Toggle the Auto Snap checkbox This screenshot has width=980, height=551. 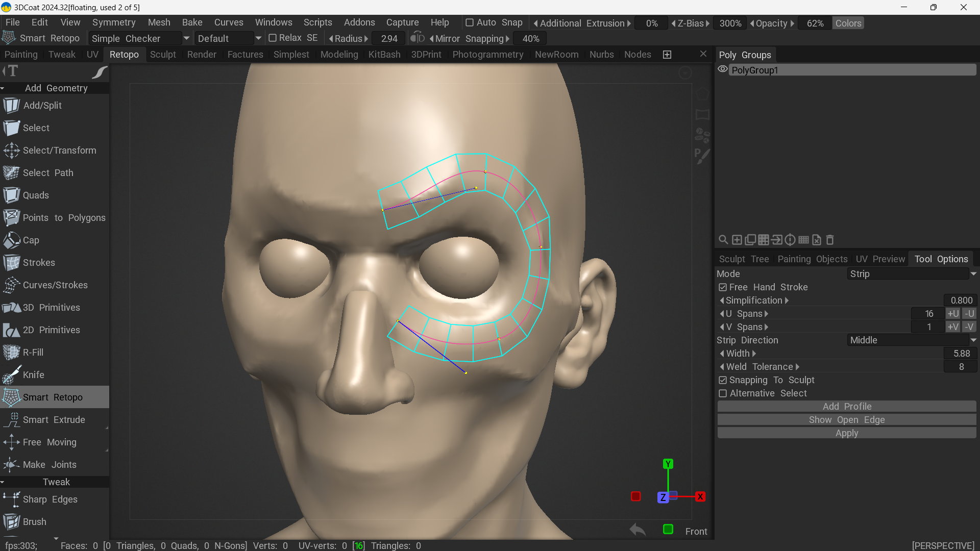pyautogui.click(x=470, y=23)
